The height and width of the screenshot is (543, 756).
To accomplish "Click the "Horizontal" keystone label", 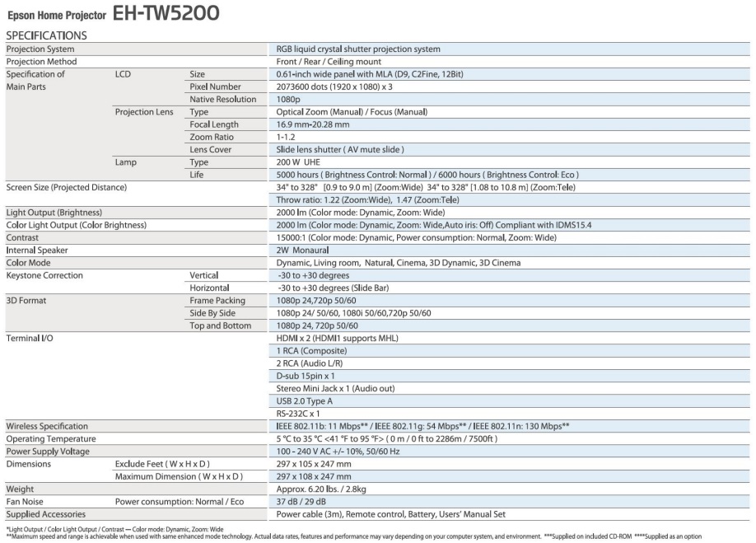I will point(209,288).
